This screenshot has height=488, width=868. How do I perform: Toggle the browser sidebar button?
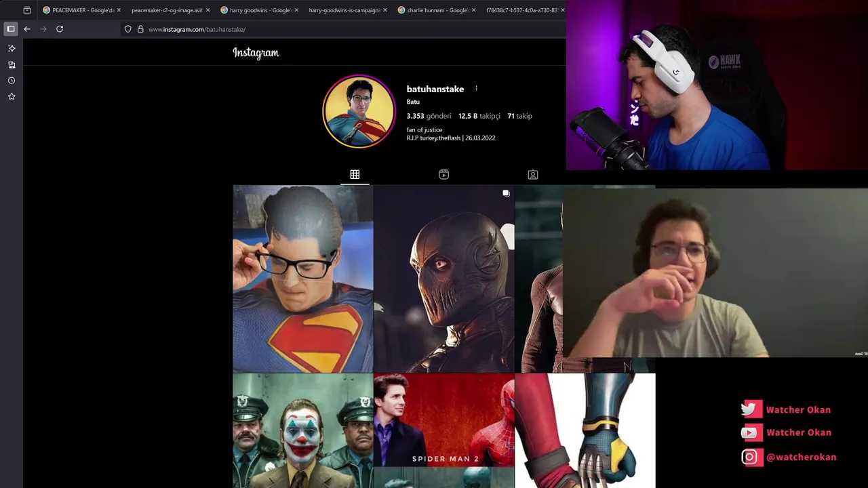click(x=11, y=29)
